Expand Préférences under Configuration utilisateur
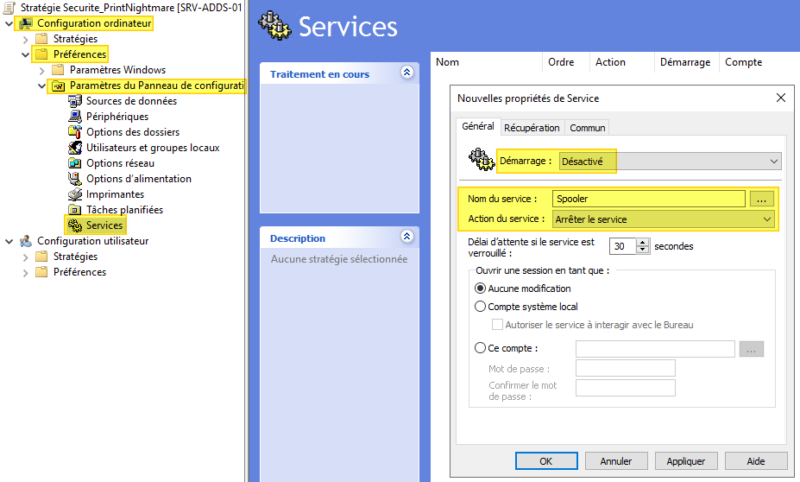 pyautogui.click(x=26, y=272)
